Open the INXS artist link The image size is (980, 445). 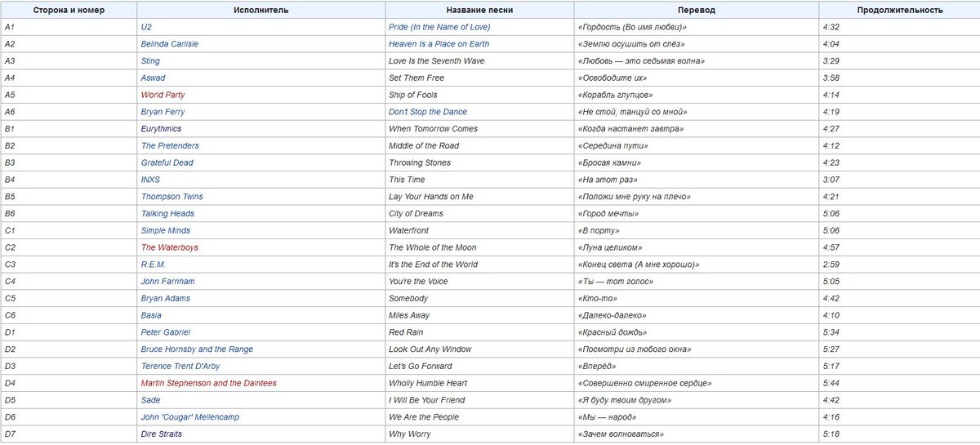tap(151, 180)
